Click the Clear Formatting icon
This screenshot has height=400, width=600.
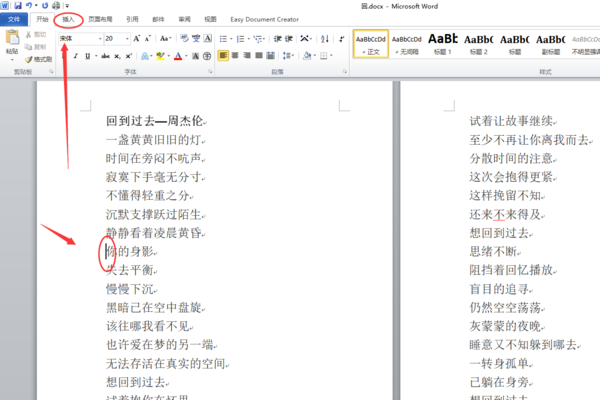pyautogui.click(x=184, y=38)
